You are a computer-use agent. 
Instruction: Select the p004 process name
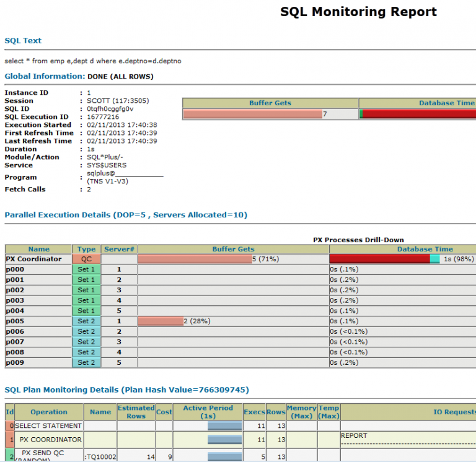point(15,311)
